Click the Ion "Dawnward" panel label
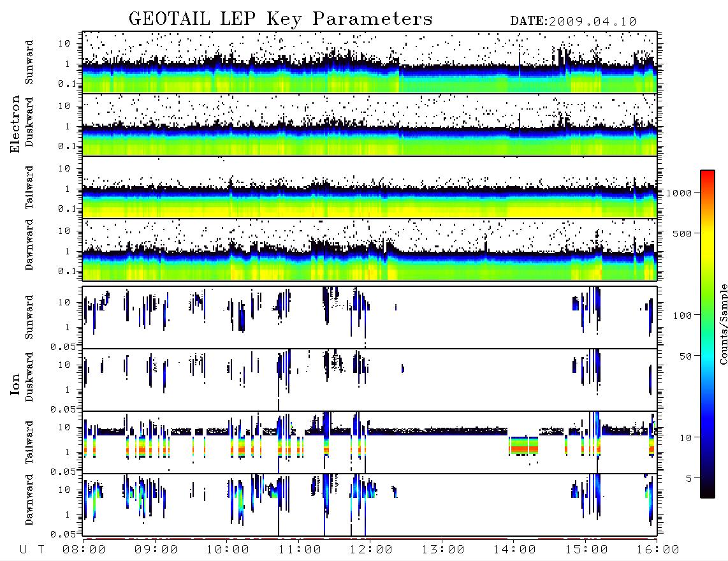This screenshot has height=561, width=728. pyautogui.click(x=29, y=500)
